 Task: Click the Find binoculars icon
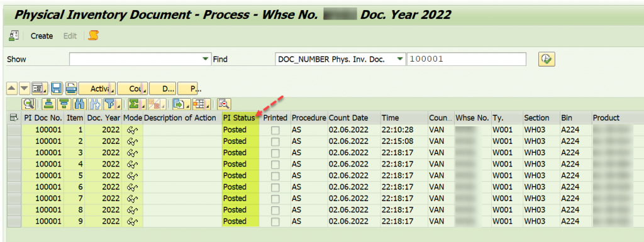coord(80,104)
